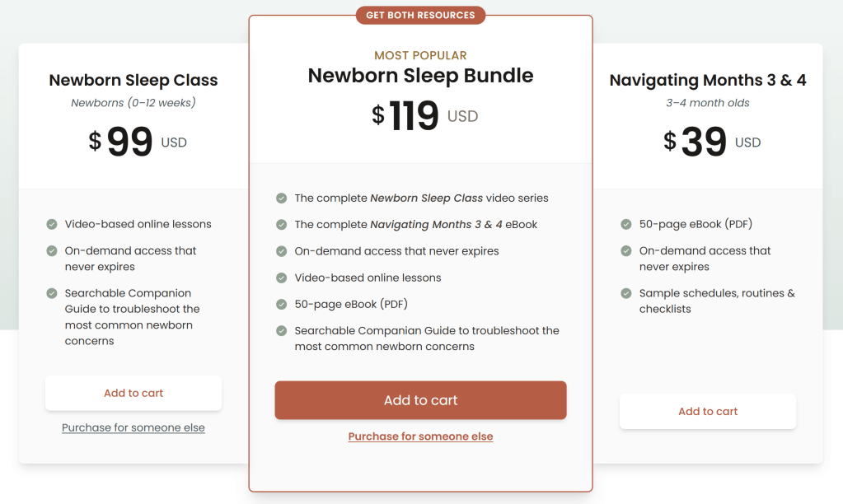Click the Newborn Sleep Bundle title
The image size is (843, 504).
pos(420,76)
